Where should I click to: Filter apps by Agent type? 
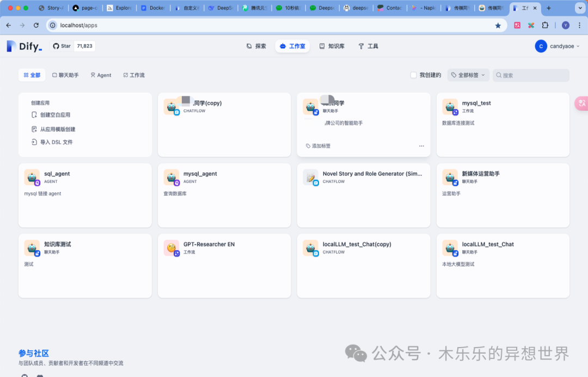click(x=101, y=75)
